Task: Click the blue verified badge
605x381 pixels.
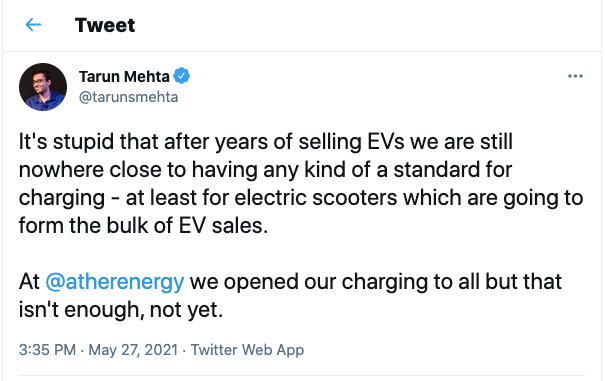Action: tap(181, 76)
